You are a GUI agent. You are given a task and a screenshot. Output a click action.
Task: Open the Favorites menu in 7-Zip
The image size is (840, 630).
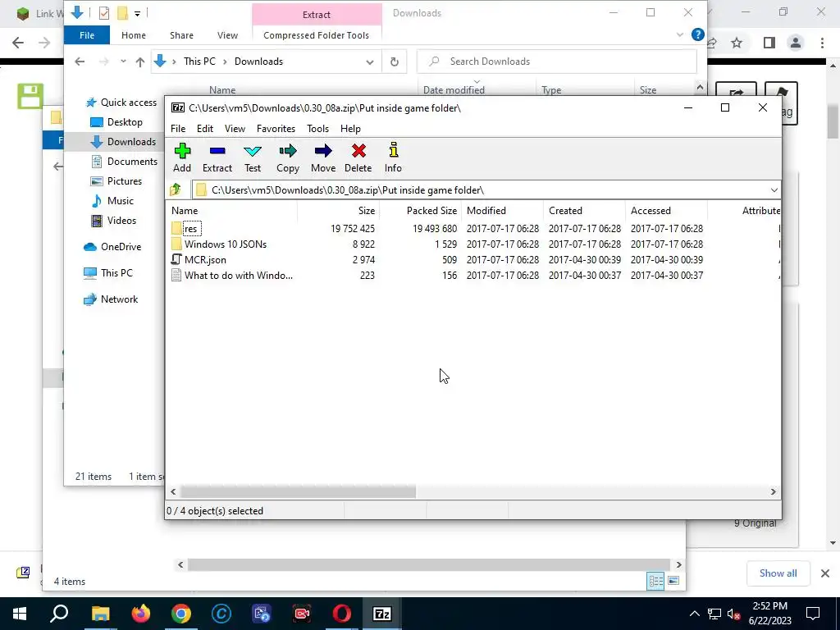[x=276, y=129]
